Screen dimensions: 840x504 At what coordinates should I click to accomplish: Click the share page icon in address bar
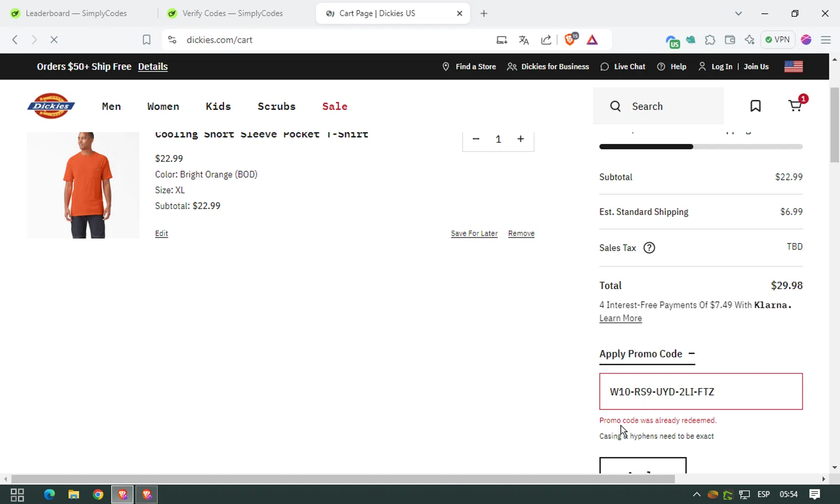(546, 40)
